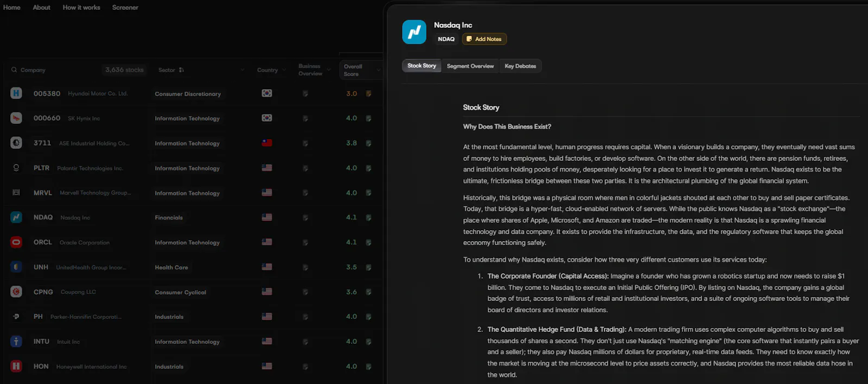Open score note icon for NDAQ row
This screenshot has width=868, height=384.
(368, 218)
